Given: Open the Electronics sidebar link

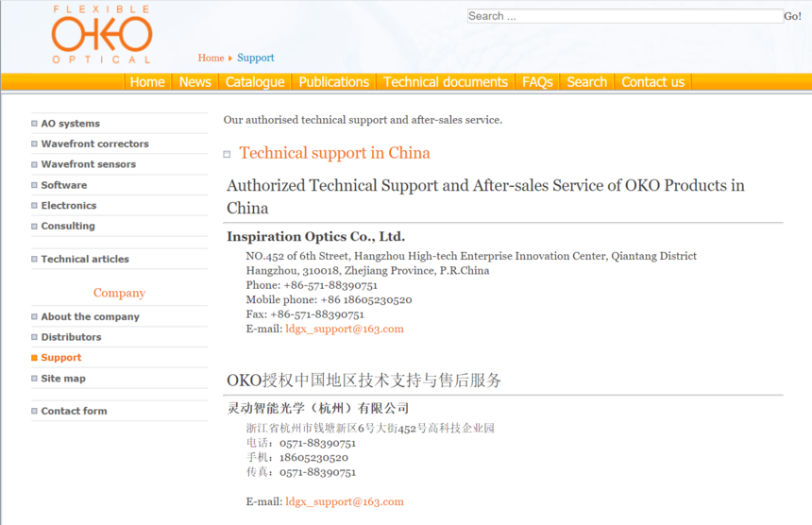Looking at the screenshot, I should [x=69, y=206].
